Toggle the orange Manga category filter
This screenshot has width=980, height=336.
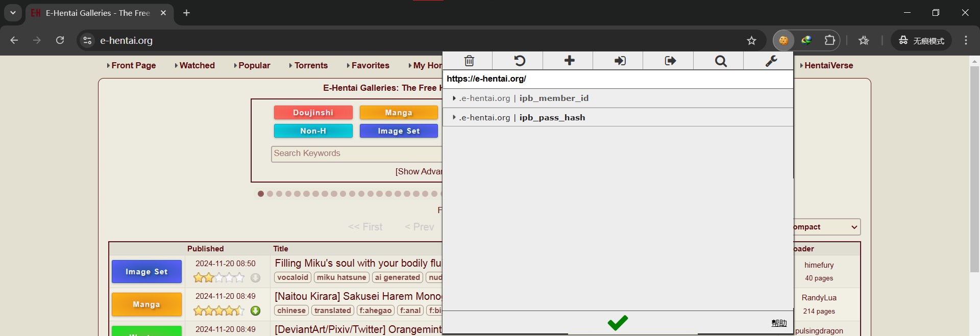[x=398, y=113]
